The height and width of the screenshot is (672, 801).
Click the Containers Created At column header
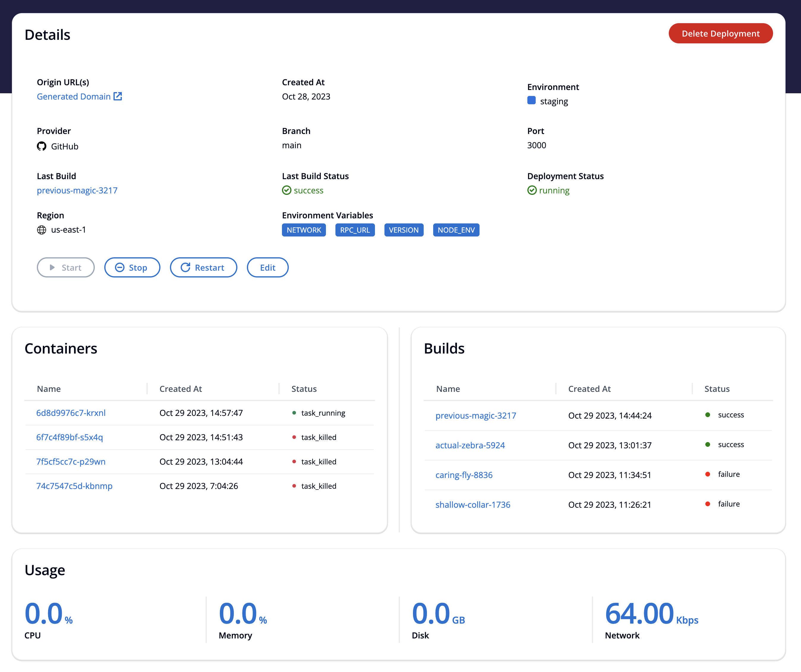click(180, 389)
